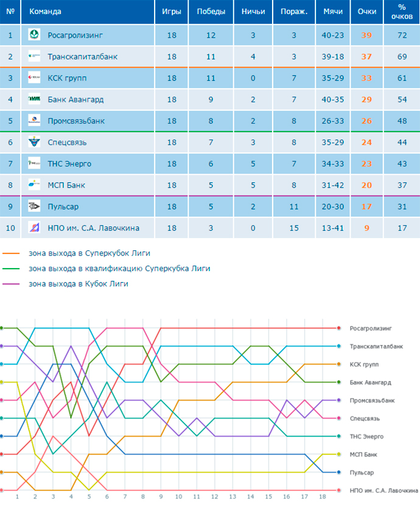Click the МСП Банк team logo

34,185
